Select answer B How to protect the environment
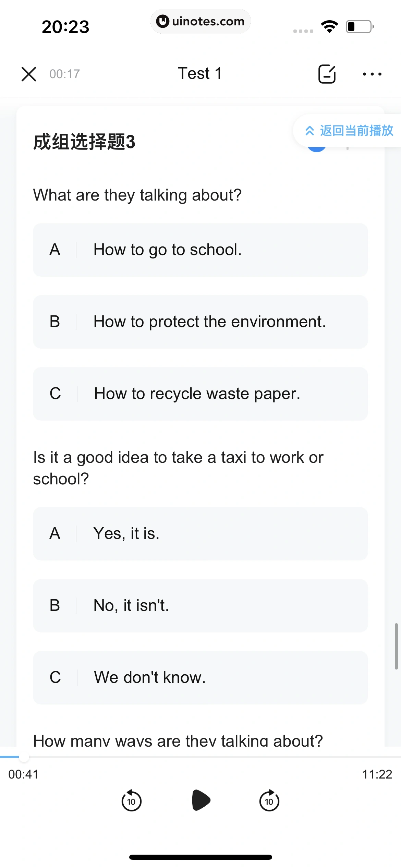 pyautogui.click(x=200, y=322)
